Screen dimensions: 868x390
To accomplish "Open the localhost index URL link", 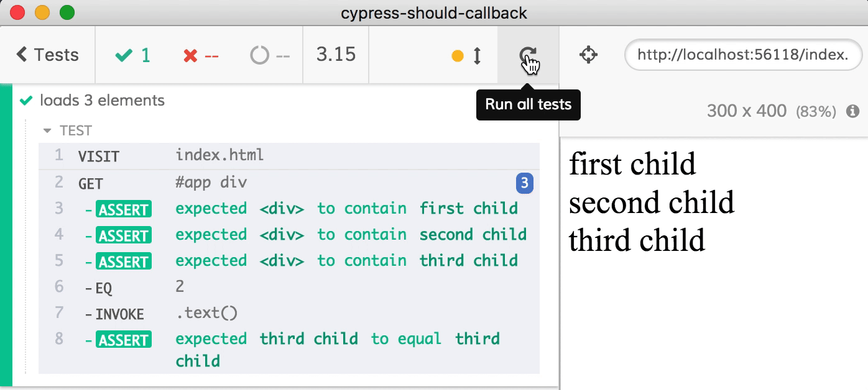I will (743, 55).
